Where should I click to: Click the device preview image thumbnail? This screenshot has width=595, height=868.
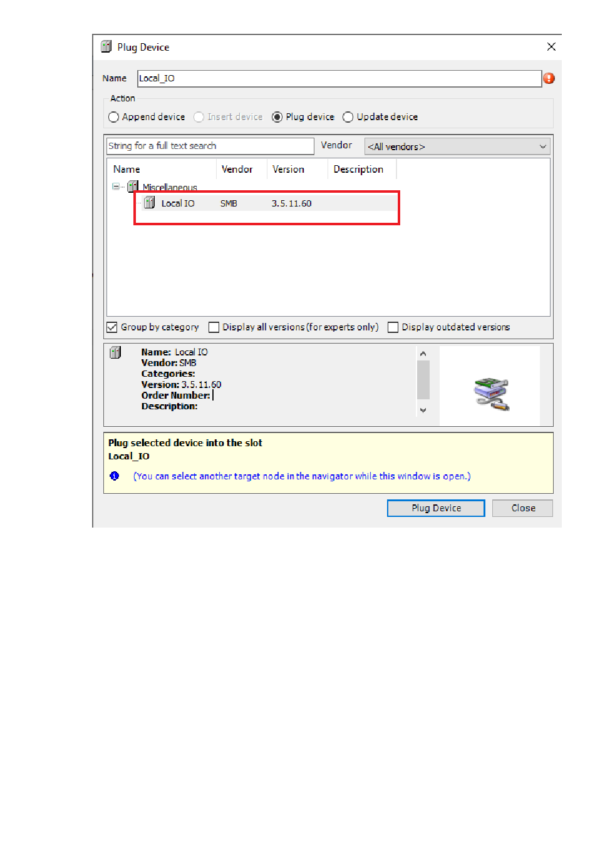[x=491, y=394]
